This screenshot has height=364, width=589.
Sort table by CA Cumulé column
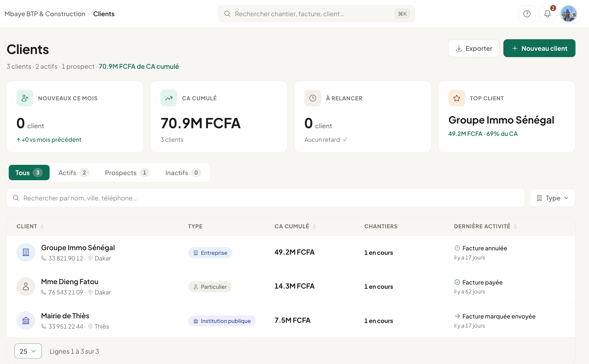295,226
